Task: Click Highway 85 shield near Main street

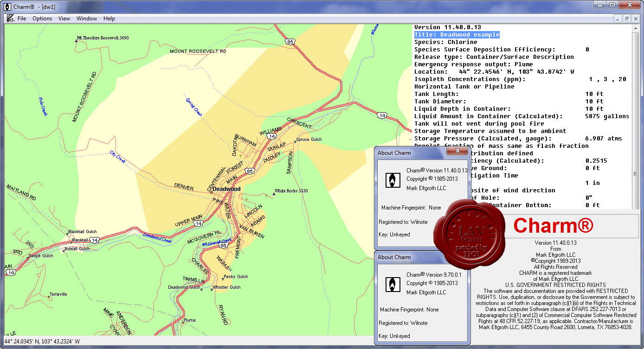Action: click(x=251, y=171)
